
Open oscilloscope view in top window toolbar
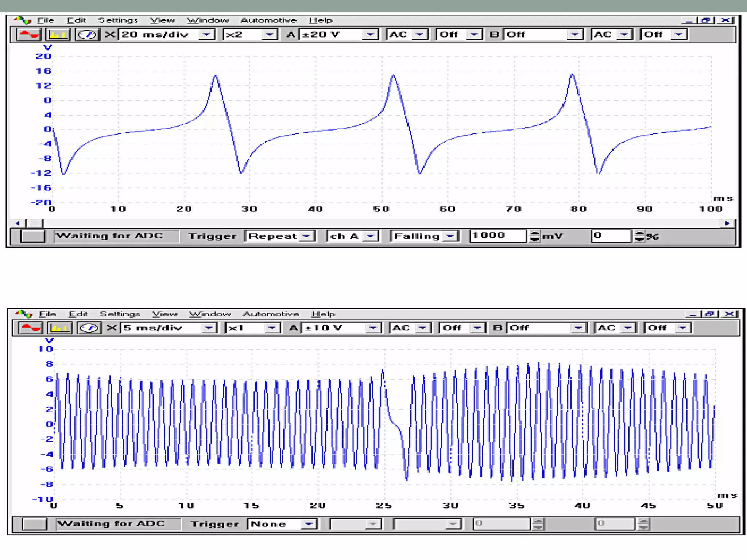pyautogui.click(x=29, y=35)
